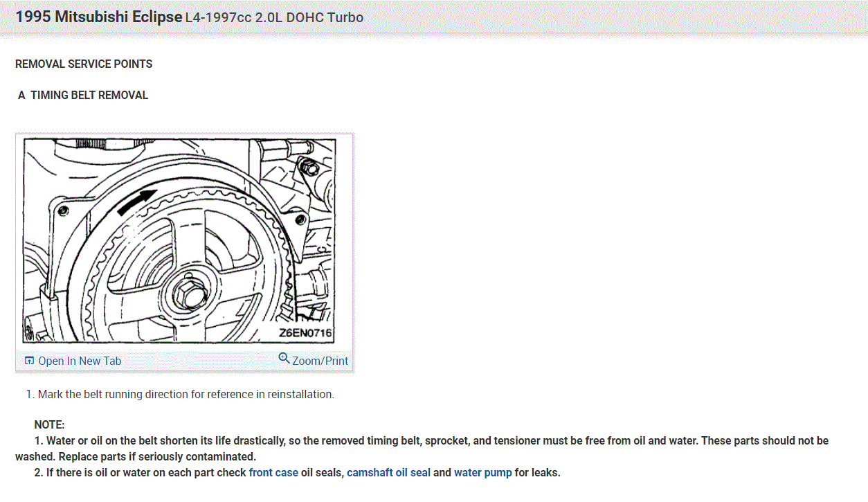Click the note about water or oil on the belt
Image resolution: width=868 pixels, height=502 pixels.
click(422, 449)
